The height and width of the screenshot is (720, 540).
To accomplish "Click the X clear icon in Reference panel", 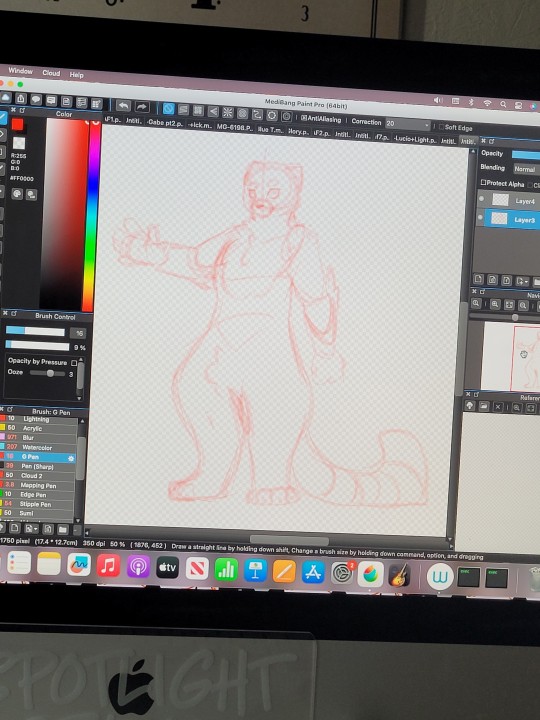I will click(498, 407).
